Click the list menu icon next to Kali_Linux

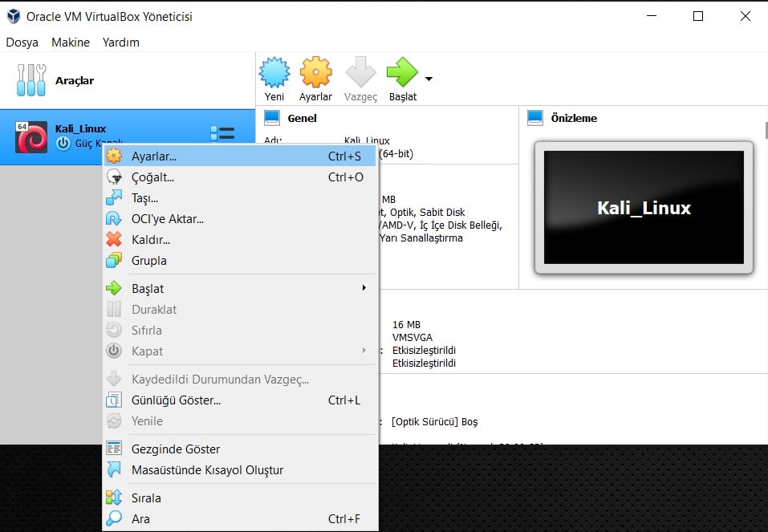[x=222, y=133]
